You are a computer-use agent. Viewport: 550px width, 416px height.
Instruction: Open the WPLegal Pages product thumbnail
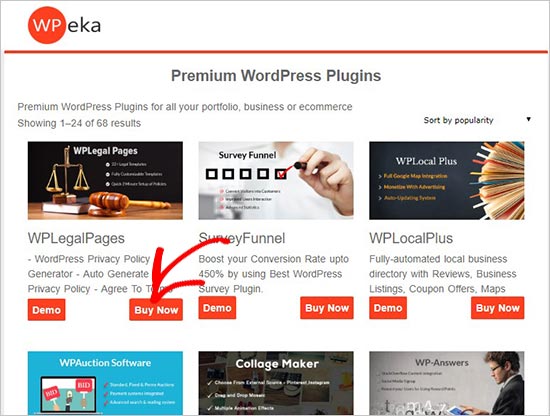point(105,180)
